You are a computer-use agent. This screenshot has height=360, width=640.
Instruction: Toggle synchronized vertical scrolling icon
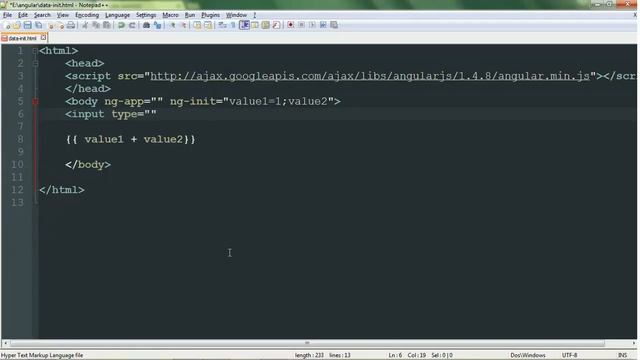(197, 25)
